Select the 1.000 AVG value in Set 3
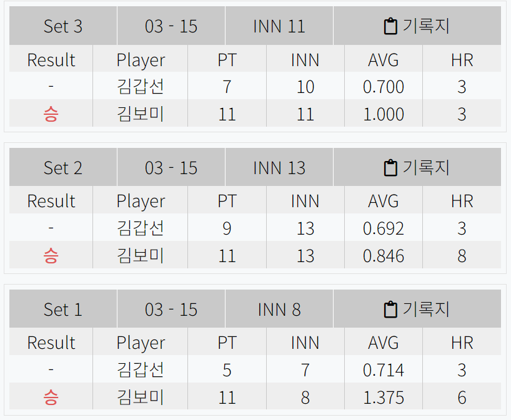 point(383,114)
